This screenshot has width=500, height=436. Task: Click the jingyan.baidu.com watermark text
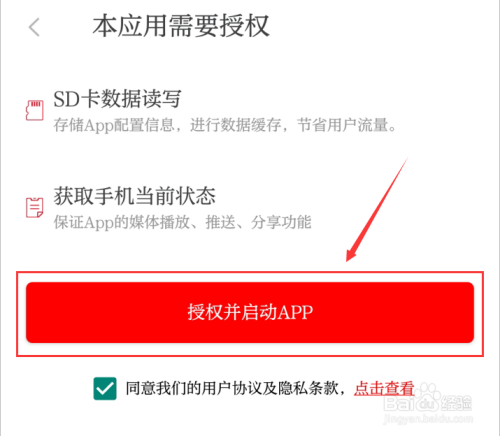click(x=428, y=419)
